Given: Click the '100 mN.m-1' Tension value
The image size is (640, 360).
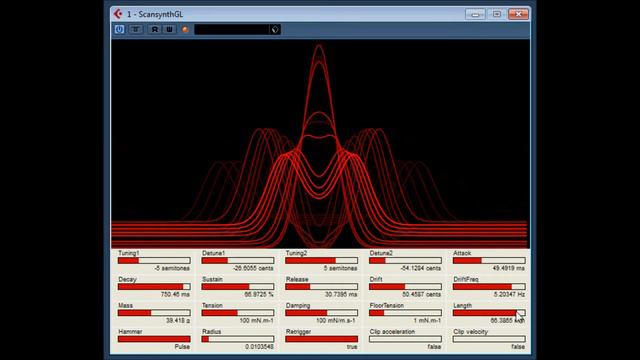Looking at the screenshot, I should click(x=256, y=320).
